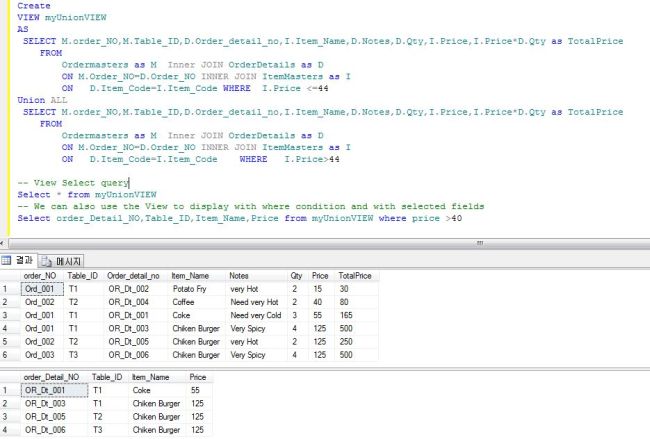The width and height of the screenshot is (650, 439).
Task: Select the order_Detail_NO header in lower grid
Action: [54, 377]
